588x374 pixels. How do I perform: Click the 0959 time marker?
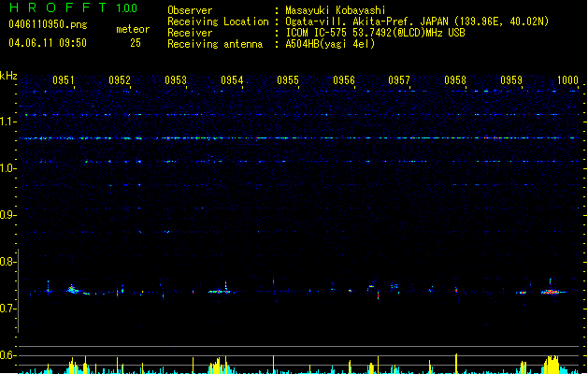pos(511,80)
